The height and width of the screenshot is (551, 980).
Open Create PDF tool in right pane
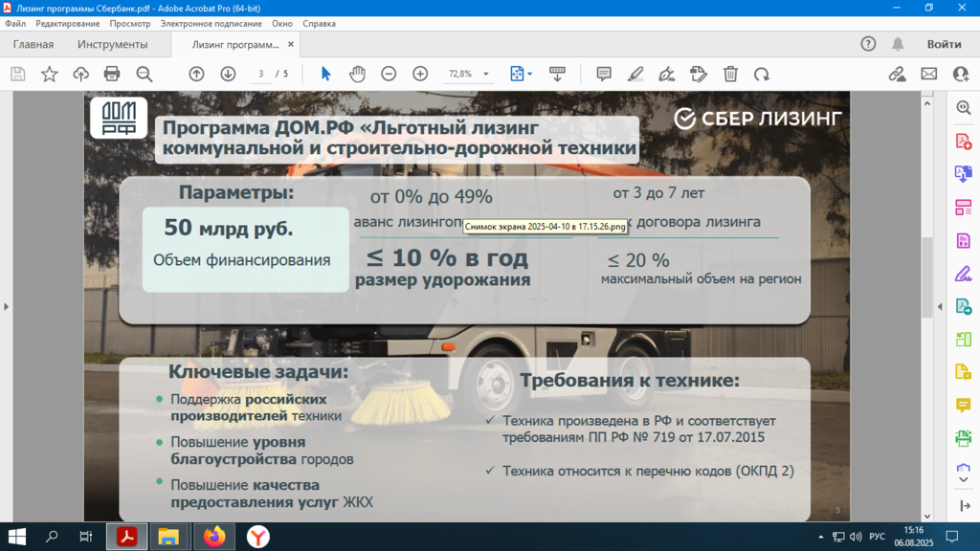click(x=963, y=142)
